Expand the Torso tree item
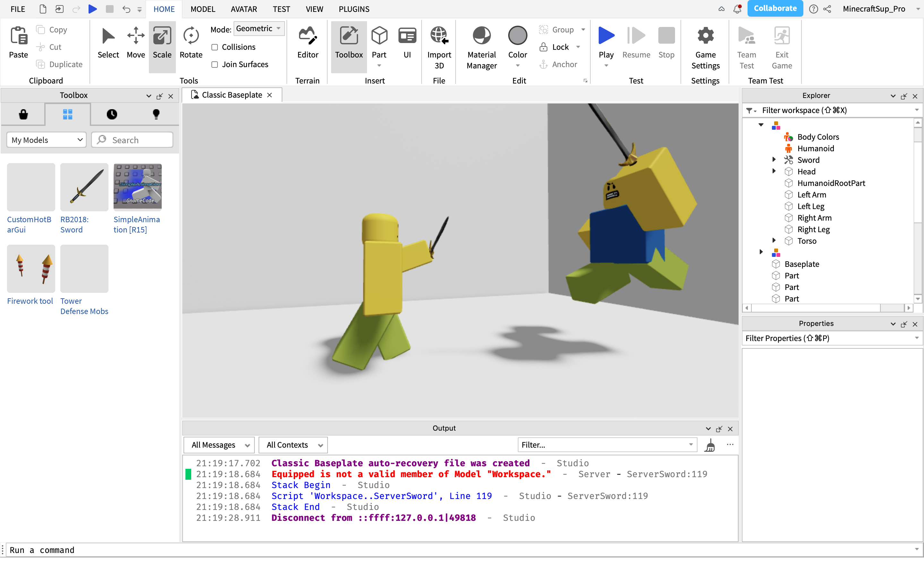924x578 pixels. point(774,241)
